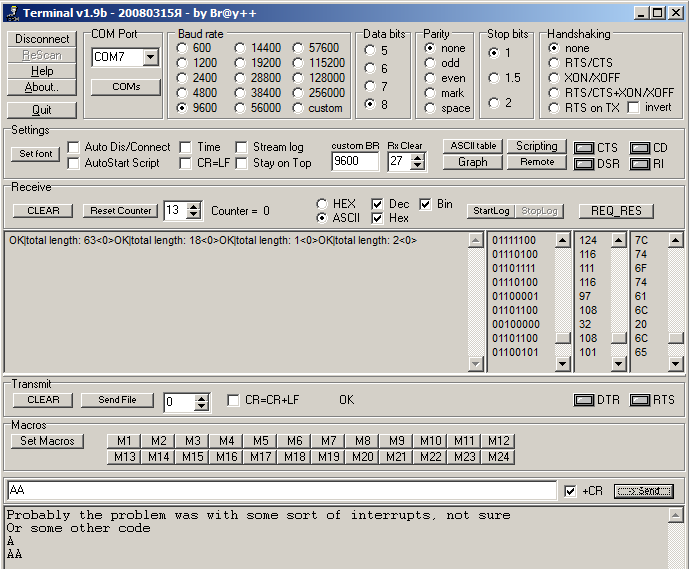Toggle the RI indicator light
The image size is (689, 569).
pyautogui.click(x=639, y=164)
